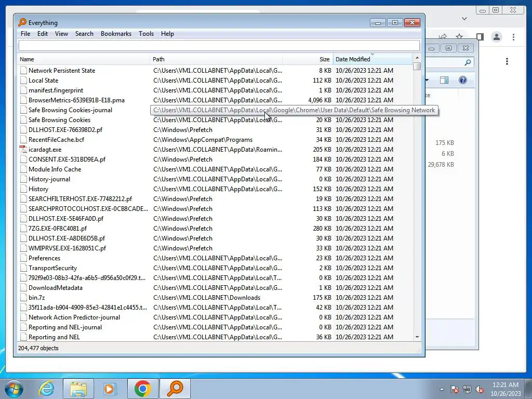Image resolution: width=532 pixels, height=399 pixels.
Task: Select the DLLHOST.EXE-766398D2.pf file
Action: point(65,129)
